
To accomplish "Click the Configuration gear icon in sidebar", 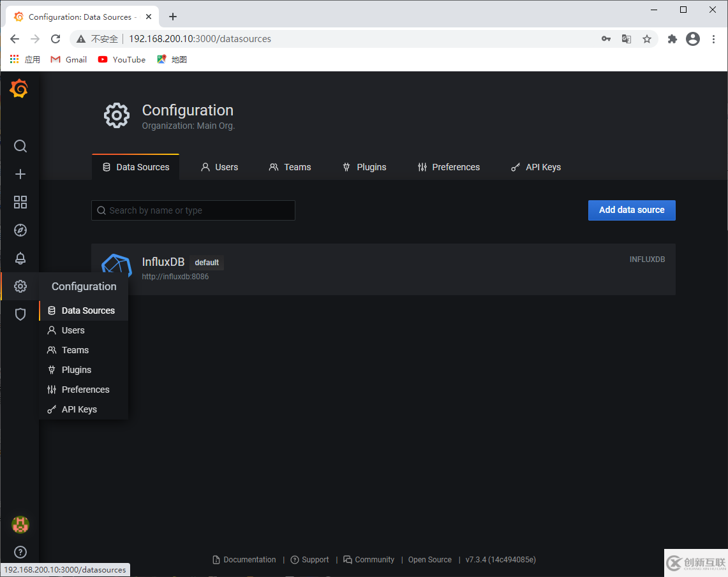I will point(20,286).
